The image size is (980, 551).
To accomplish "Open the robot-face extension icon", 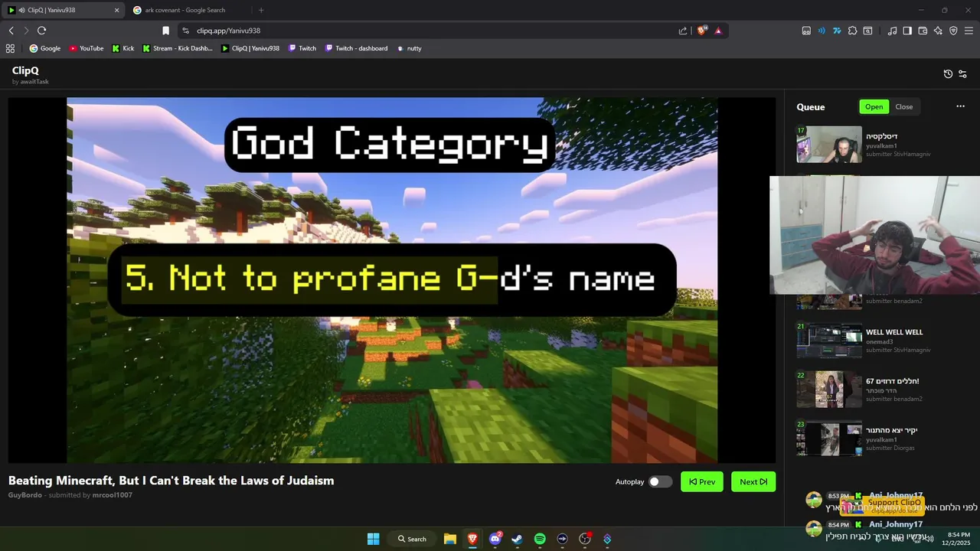I will coord(806,31).
